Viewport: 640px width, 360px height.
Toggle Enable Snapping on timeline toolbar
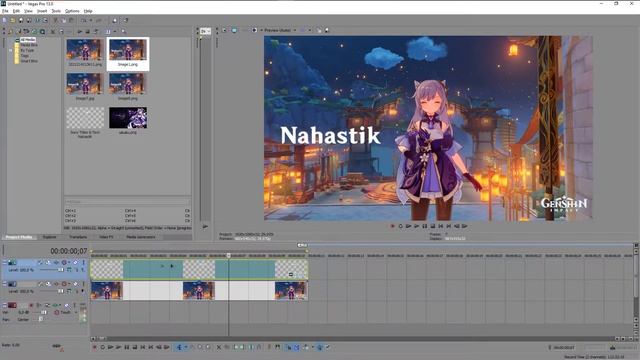pyautogui.click(x=289, y=347)
